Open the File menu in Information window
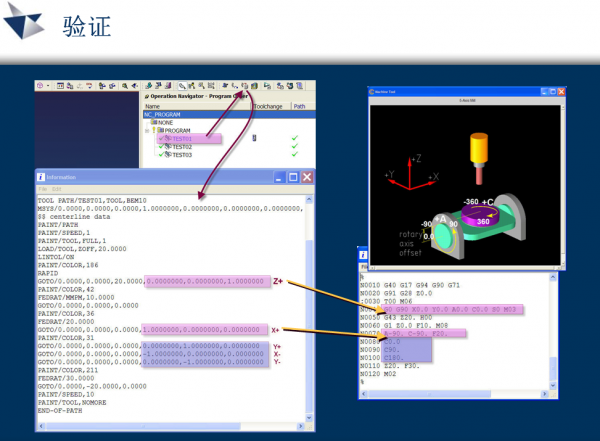 tap(42, 189)
